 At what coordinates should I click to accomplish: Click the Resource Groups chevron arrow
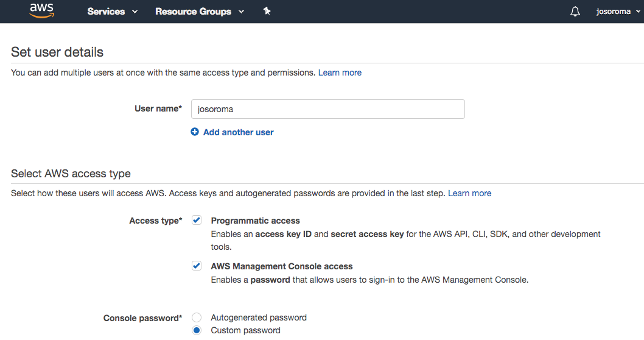241,12
